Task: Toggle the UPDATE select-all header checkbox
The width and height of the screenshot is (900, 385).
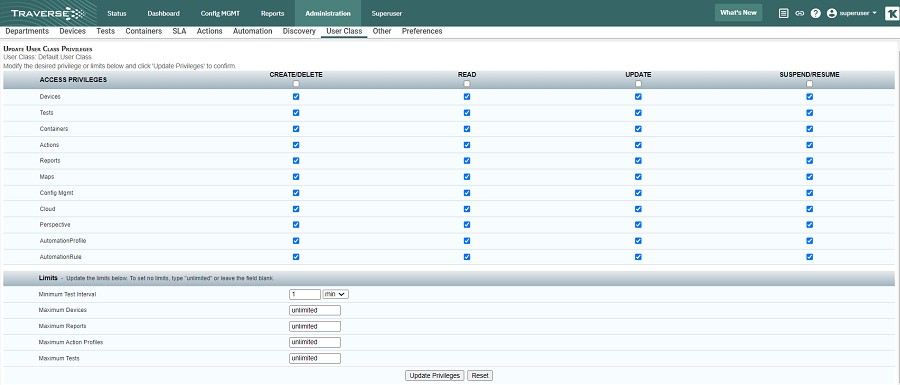Action: (638, 84)
